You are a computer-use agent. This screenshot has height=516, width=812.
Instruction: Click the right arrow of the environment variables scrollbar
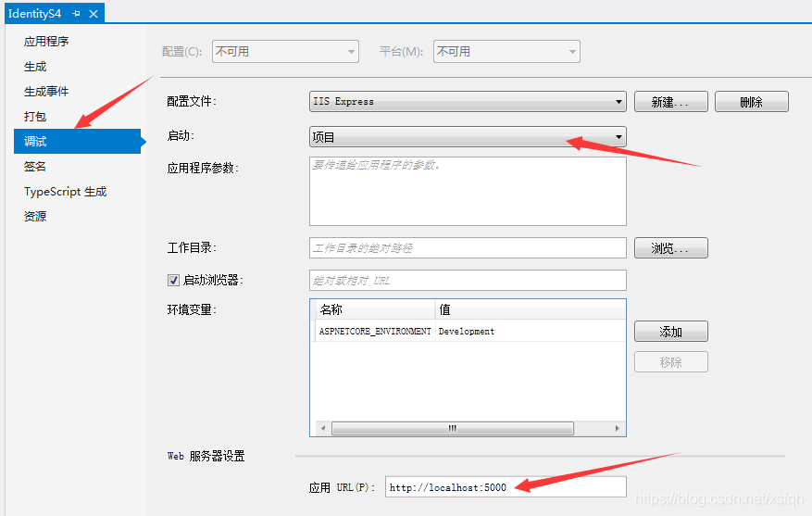click(617, 428)
